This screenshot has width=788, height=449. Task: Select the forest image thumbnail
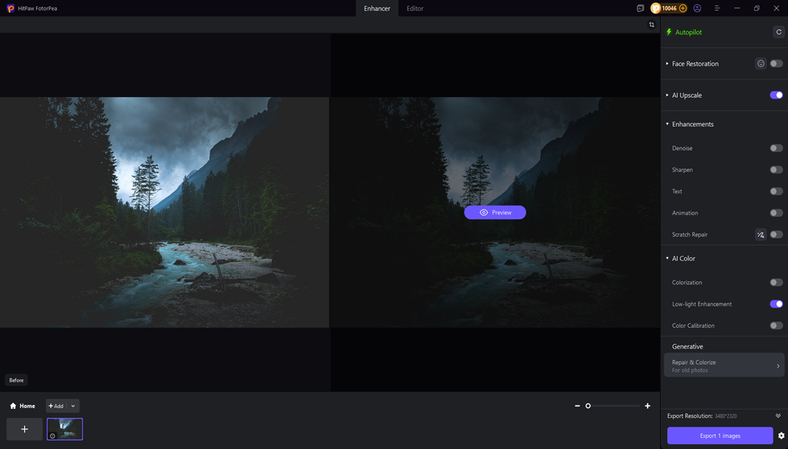click(65, 429)
